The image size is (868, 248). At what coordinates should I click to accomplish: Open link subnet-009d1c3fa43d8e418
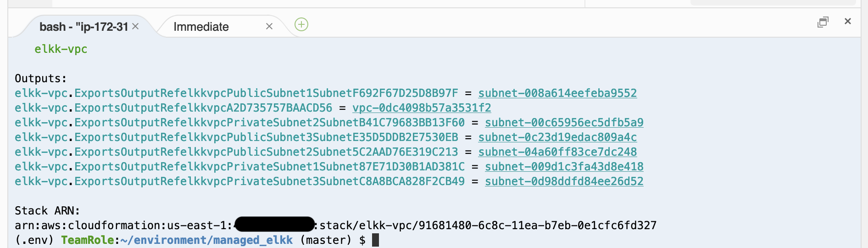click(x=564, y=167)
